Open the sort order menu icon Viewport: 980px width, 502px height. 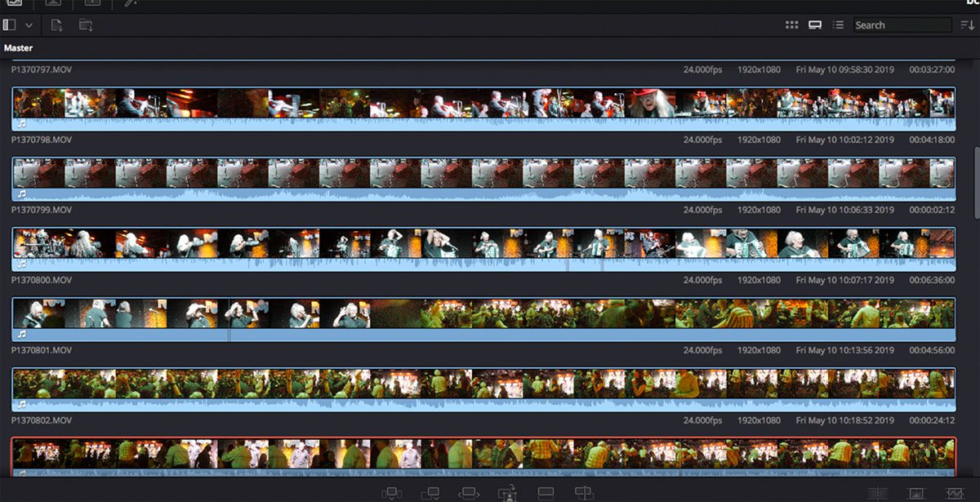[968, 25]
